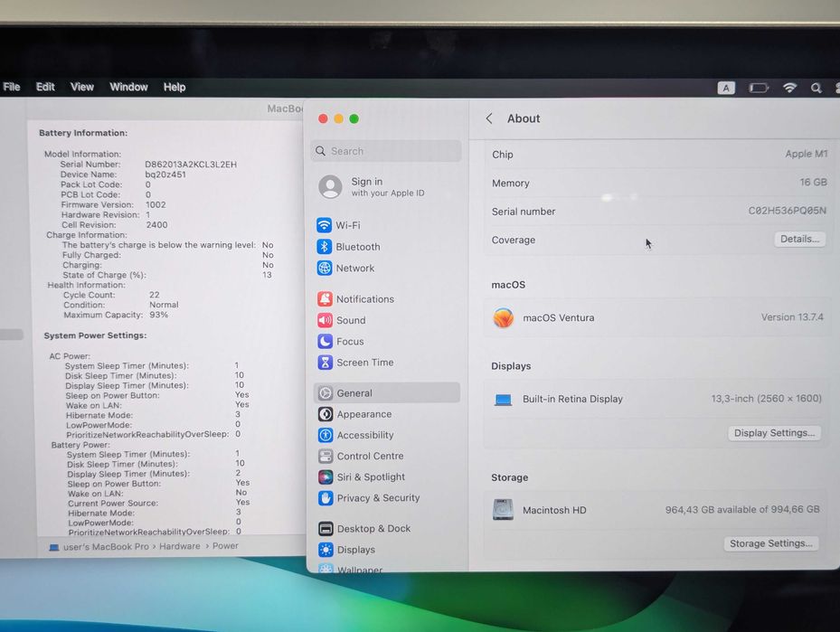The width and height of the screenshot is (840, 632).
Task: Click the yellow minimize window button
Action: (338, 119)
